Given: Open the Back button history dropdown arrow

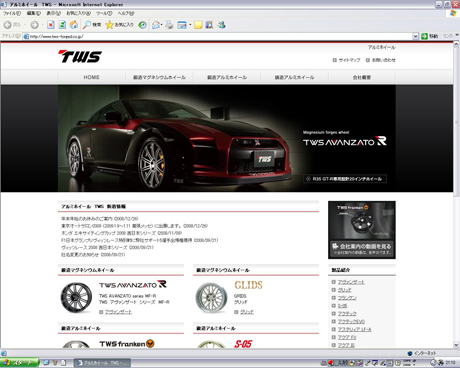Looking at the screenshot, I should (x=25, y=25).
